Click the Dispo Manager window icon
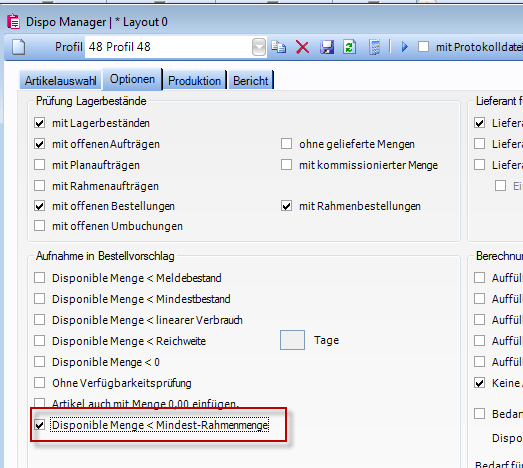 [x=13, y=22]
